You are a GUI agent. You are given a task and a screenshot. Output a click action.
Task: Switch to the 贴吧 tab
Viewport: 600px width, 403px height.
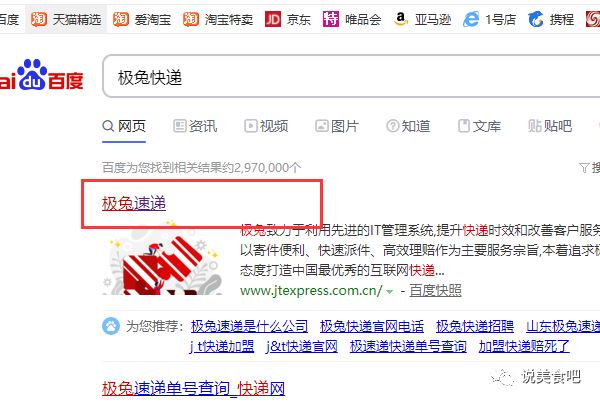[550, 126]
